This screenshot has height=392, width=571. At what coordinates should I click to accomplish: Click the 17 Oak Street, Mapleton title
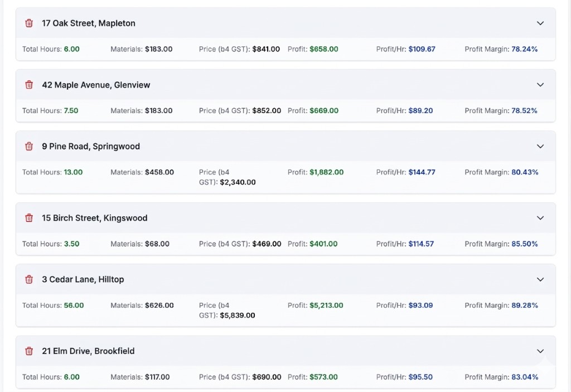[x=88, y=23]
